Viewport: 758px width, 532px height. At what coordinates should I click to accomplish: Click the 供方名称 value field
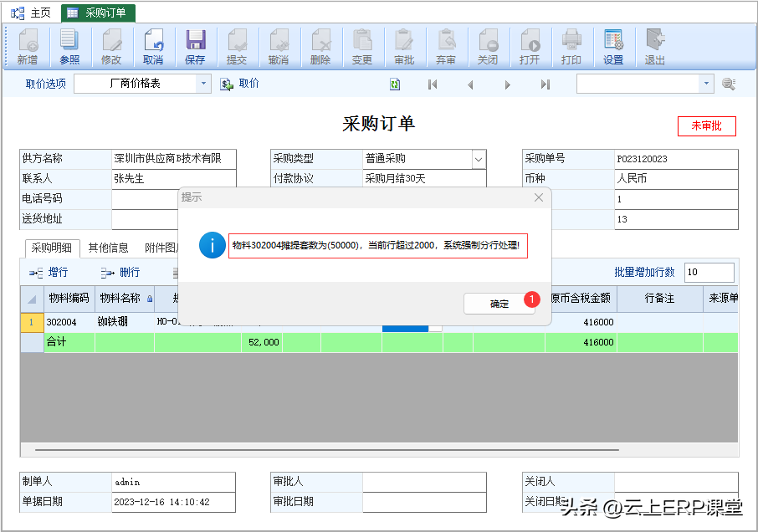[x=173, y=159]
